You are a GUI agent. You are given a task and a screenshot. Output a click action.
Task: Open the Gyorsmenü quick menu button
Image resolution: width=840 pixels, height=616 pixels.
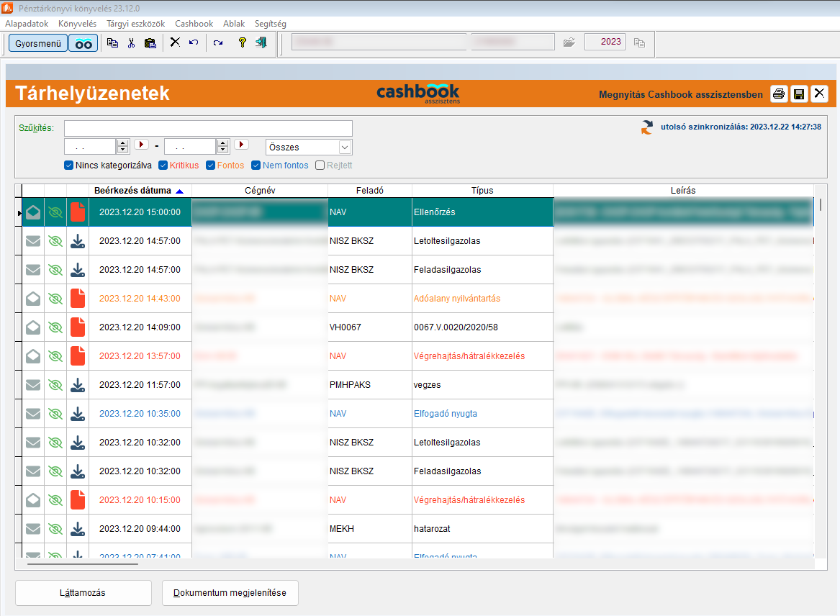coord(38,43)
